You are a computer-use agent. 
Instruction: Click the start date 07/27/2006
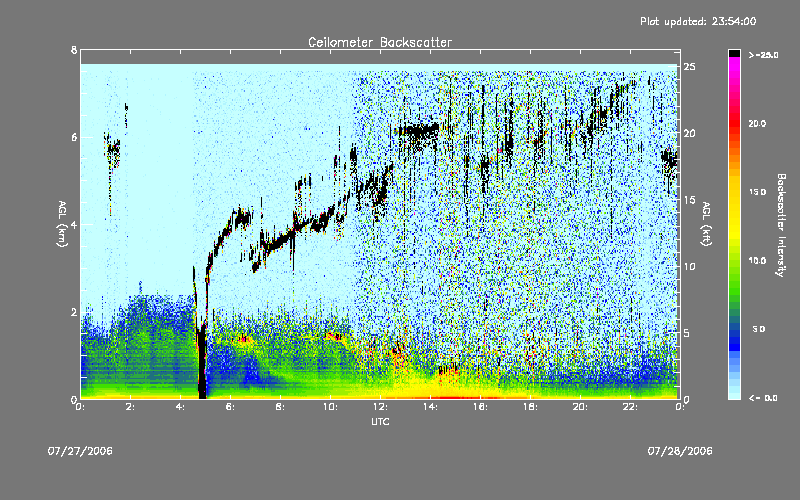pyautogui.click(x=80, y=451)
